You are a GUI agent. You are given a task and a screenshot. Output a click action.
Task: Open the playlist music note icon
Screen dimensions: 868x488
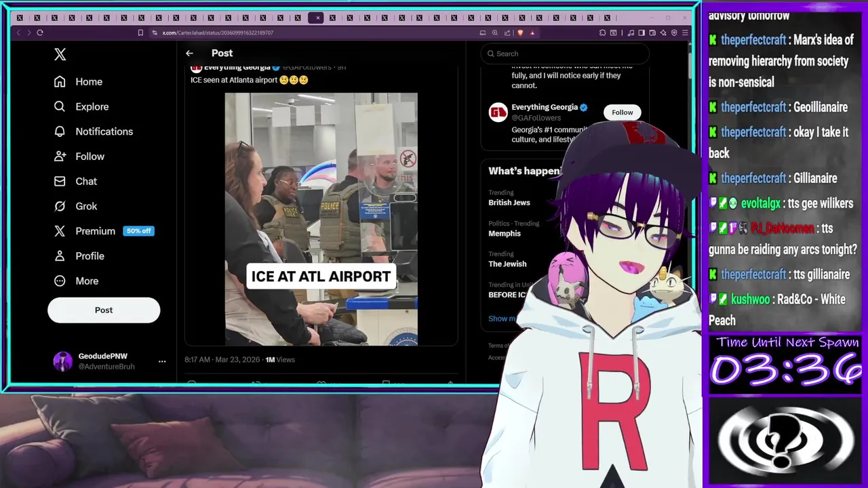(x=631, y=33)
